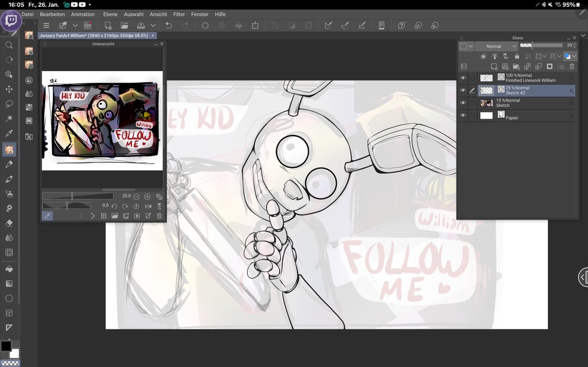
Task: Toggle the Unteransicht eyedropper auto-switch button
Action: pos(47,216)
